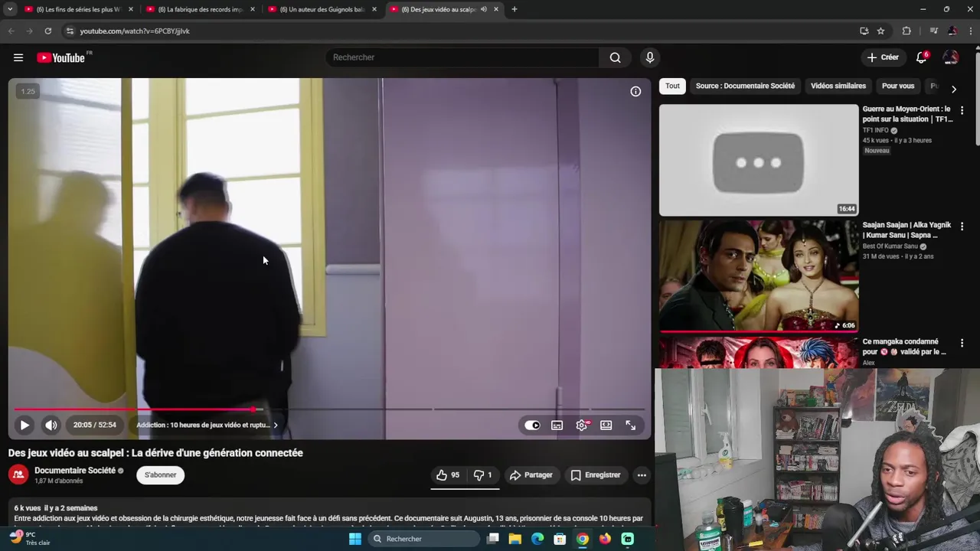Click the Ce mangaka condamné video title
This screenshot has width=980, height=551.
point(905,347)
